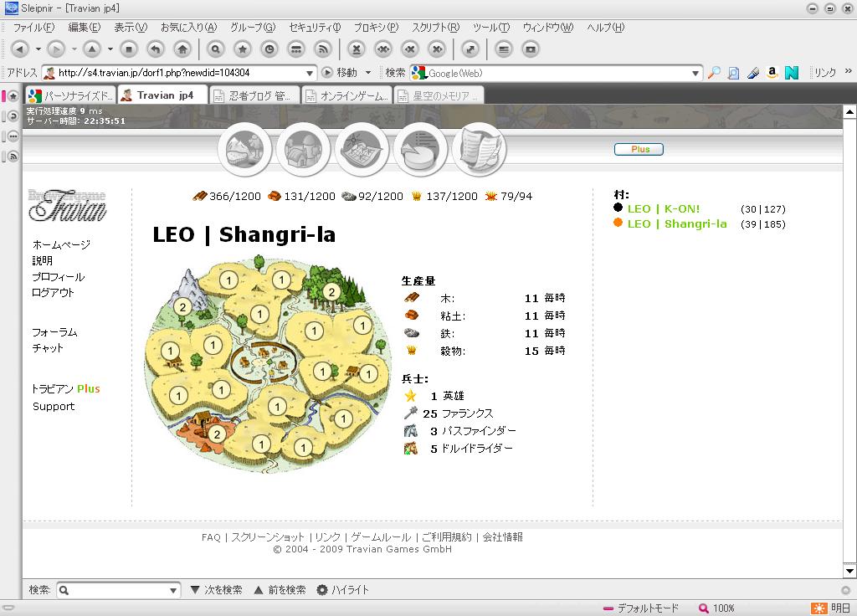Click the 明日 weather status item

pos(831,608)
